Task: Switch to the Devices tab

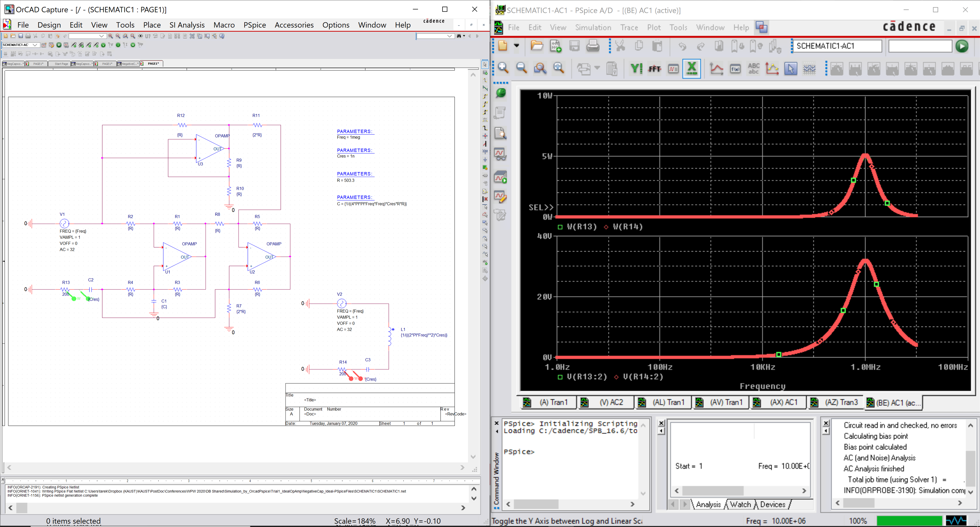Action: (x=773, y=504)
